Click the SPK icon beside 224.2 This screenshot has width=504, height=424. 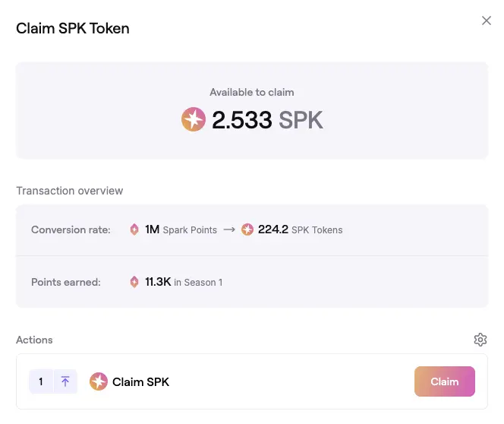tap(247, 229)
